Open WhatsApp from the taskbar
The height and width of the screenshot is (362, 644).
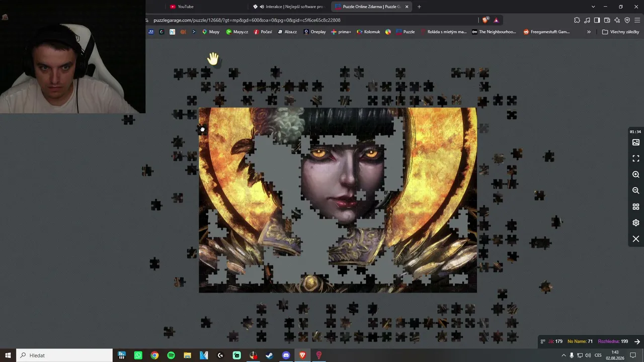point(138,355)
